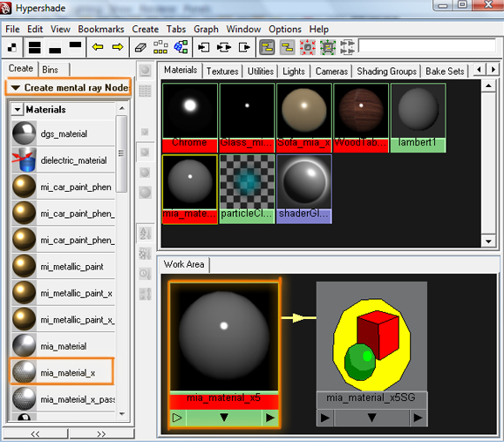This screenshot has height=442, width=504.
Task: Show top and bottom tabs layout
Action: click(35, 48)
